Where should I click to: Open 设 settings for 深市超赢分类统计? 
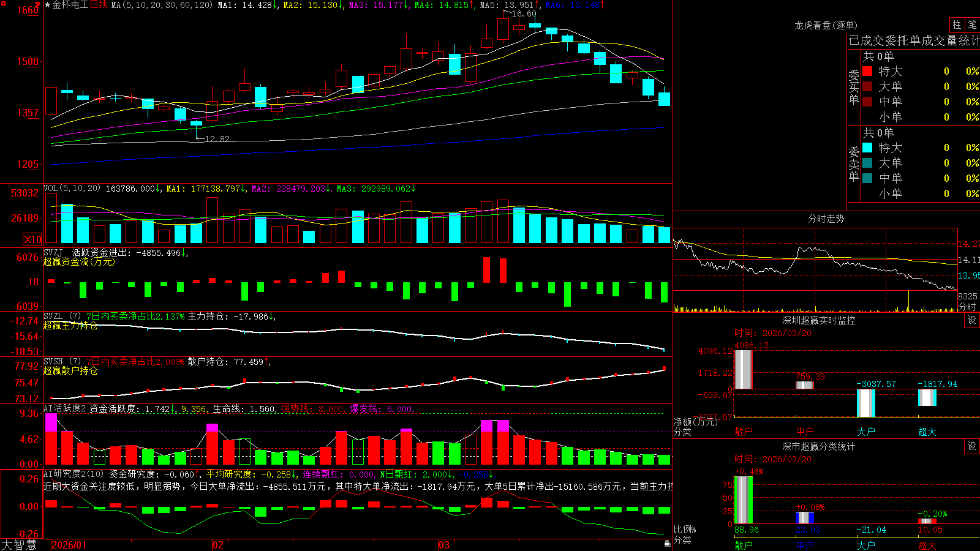(x=972, y=446)
